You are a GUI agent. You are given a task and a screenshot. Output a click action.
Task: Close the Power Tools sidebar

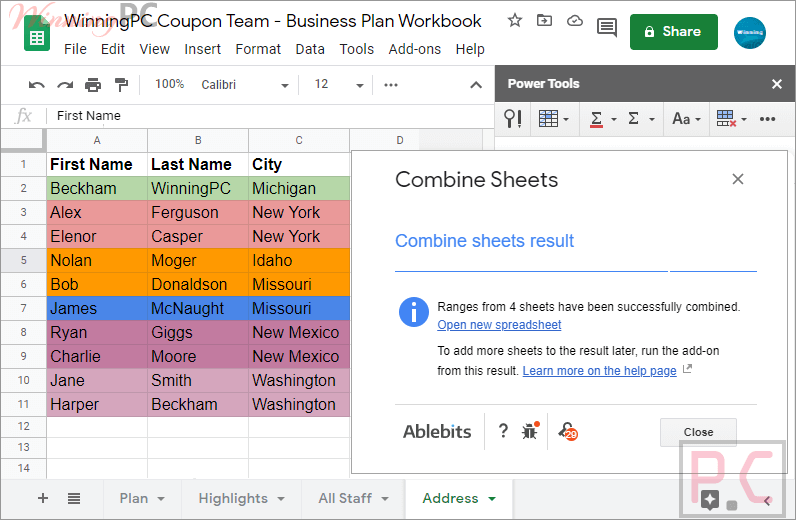point(777,84)
